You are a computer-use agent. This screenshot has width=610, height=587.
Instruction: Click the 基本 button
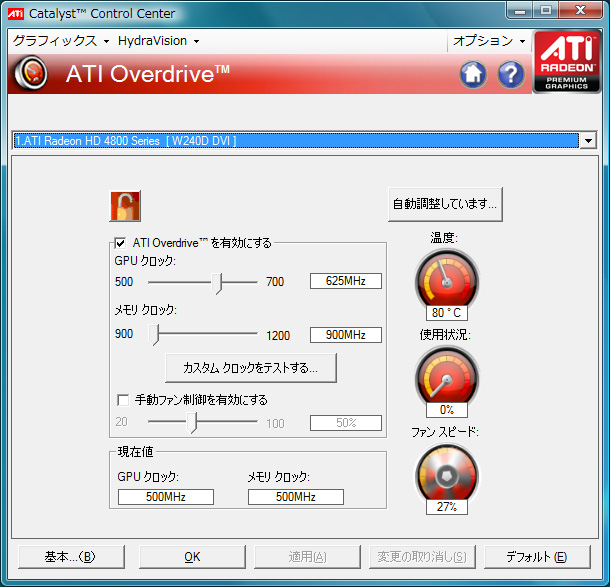pyautogui.click(x=72, y=557)
